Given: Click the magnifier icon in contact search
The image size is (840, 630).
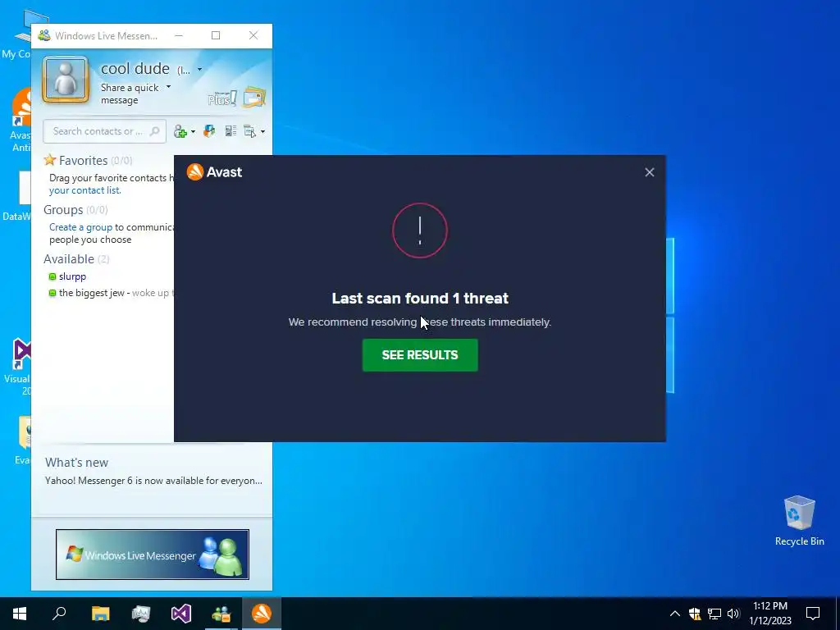Looking at the screenshot, I should click(x=154, y=131).
